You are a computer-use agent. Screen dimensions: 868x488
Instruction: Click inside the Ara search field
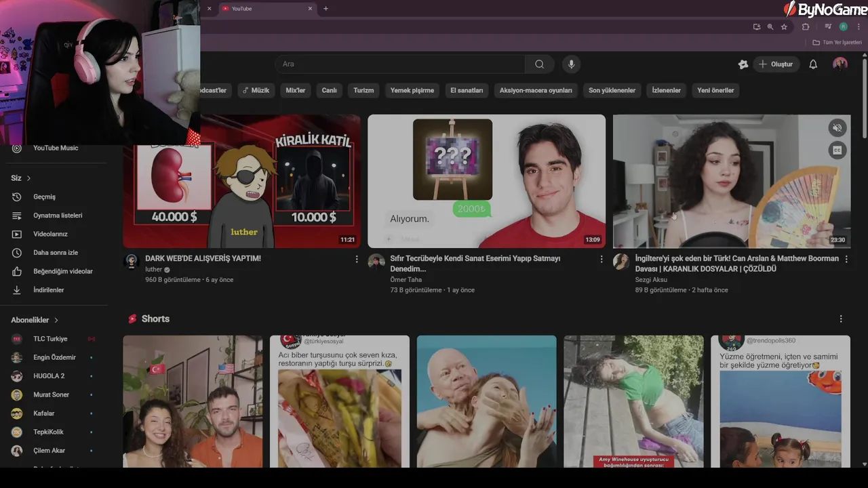[400, 64]
